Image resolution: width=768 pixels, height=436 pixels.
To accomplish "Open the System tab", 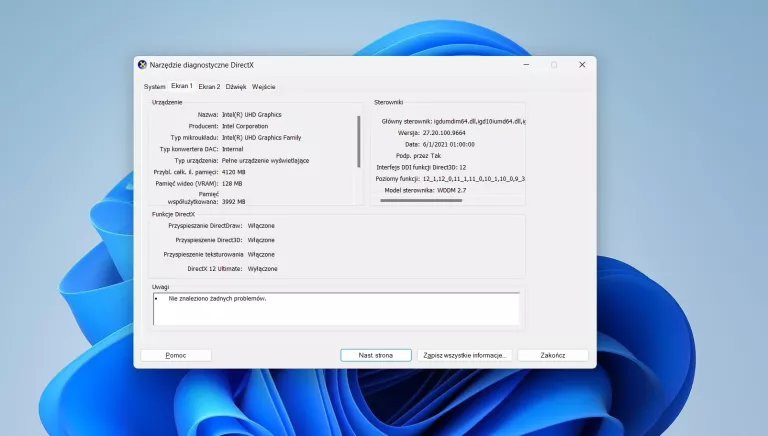I will click(154, 87).
